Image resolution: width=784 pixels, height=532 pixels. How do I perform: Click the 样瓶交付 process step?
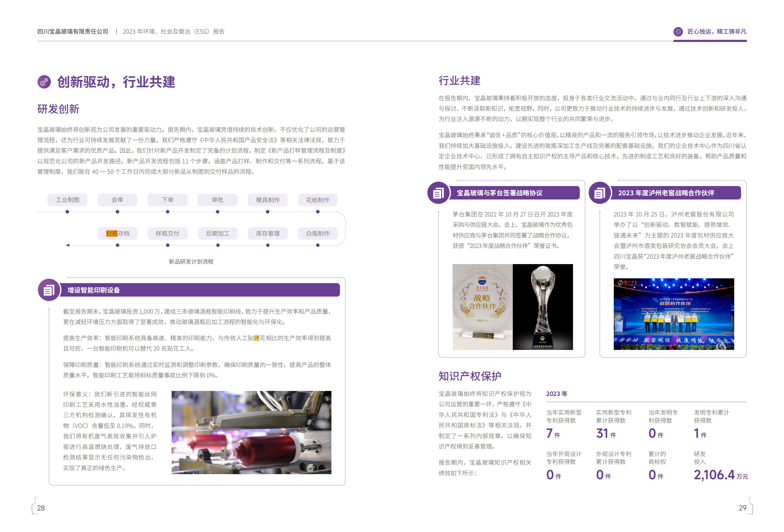click(x=167, y=234)
